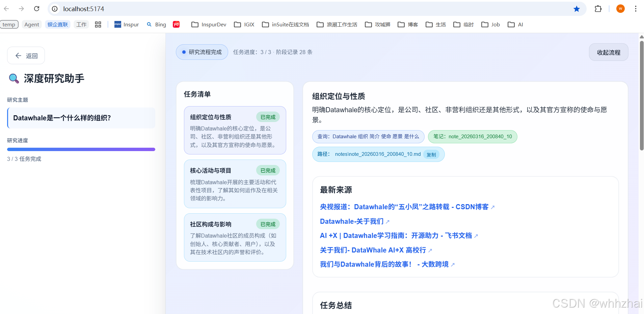Image resolution: width=644 pixels, height=314 pixels.
Task: Select the 工作 tab group
Action: [81, 24]
